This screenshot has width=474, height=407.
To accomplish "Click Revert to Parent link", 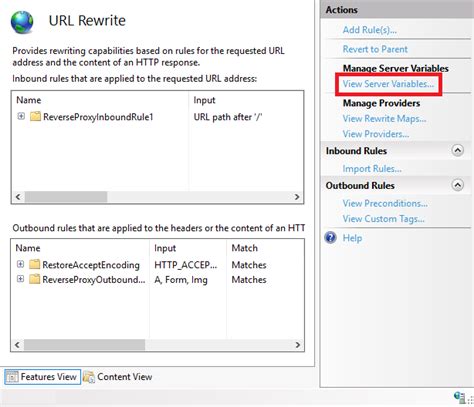I will click(375, 49).
